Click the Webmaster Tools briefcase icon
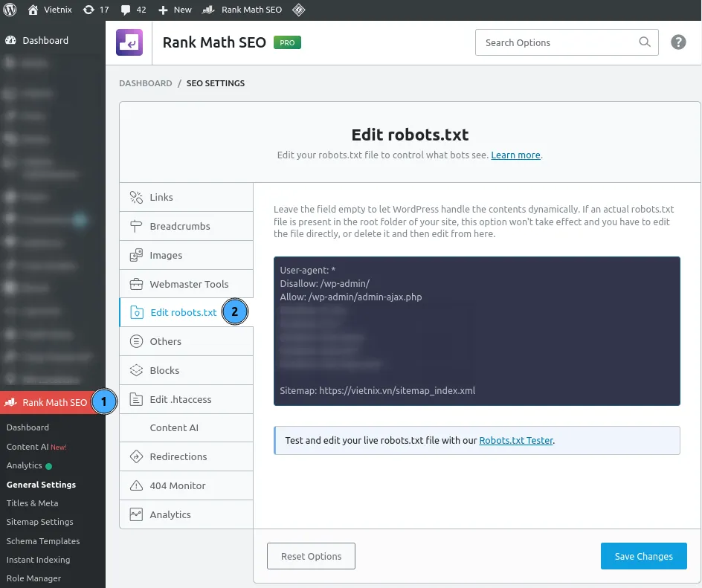 tap(136, 284)
